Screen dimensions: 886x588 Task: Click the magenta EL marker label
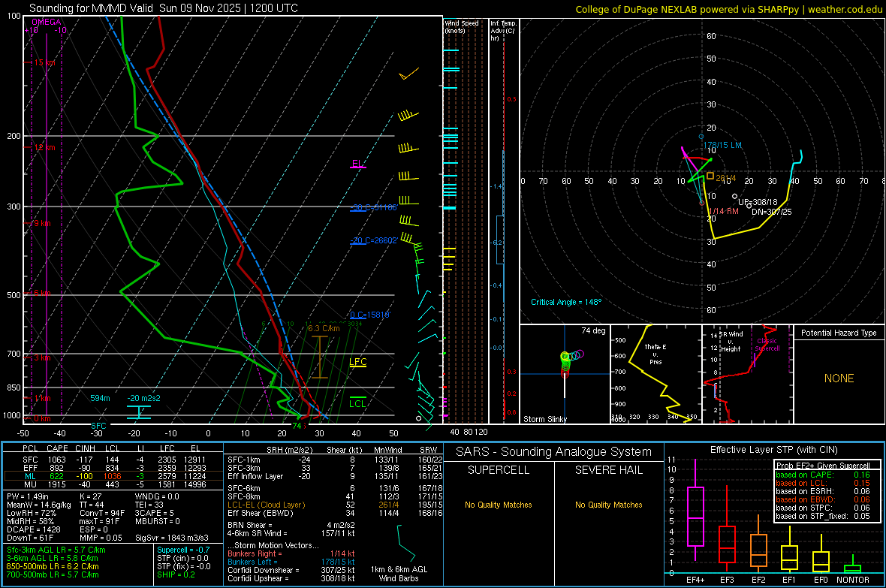[357, 164]
